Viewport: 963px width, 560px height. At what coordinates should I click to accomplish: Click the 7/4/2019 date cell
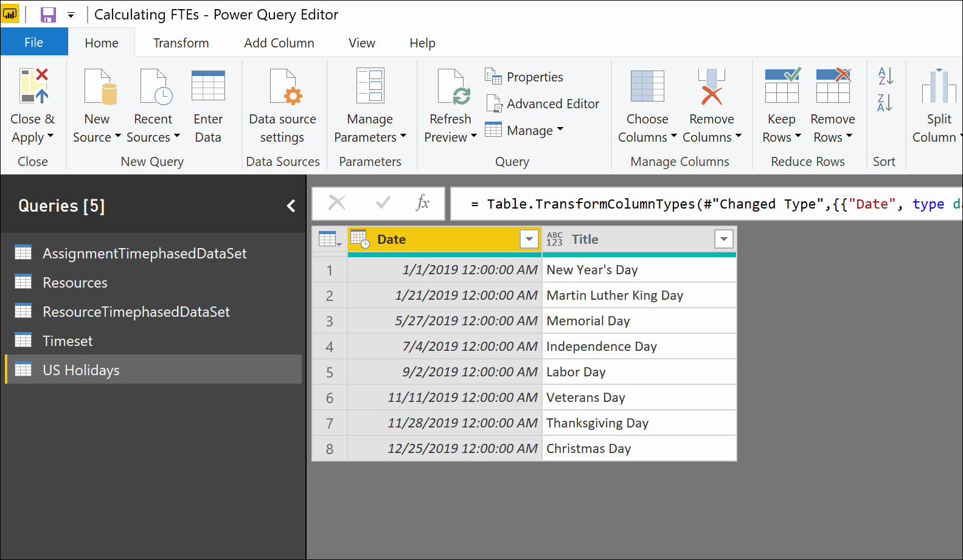[x=445, y=347]
